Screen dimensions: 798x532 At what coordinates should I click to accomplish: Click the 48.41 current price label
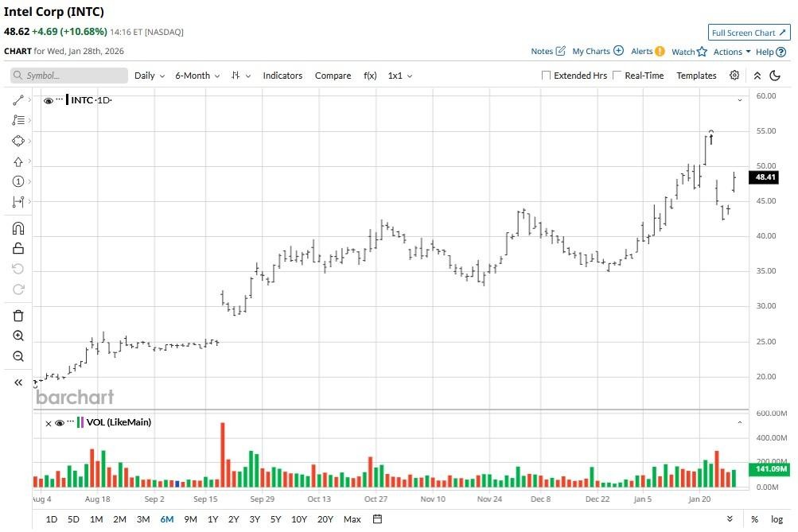click(x=764, y=177)
